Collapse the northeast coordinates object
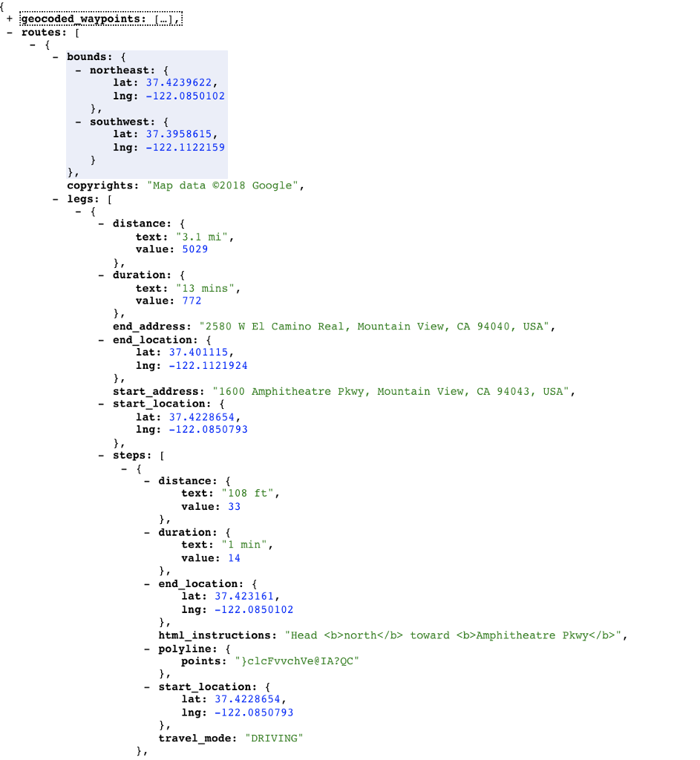 [x=78, y=70]
